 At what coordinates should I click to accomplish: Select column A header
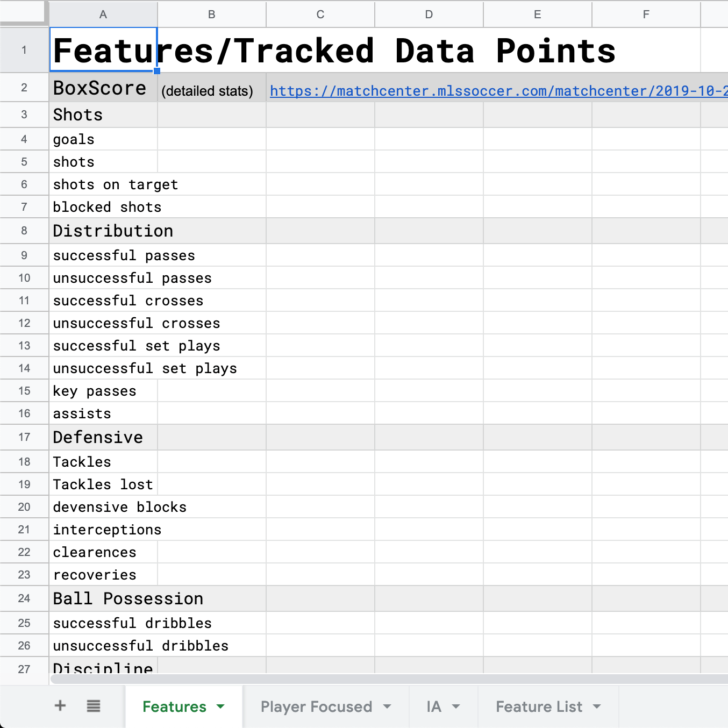[x=103, y=15]
